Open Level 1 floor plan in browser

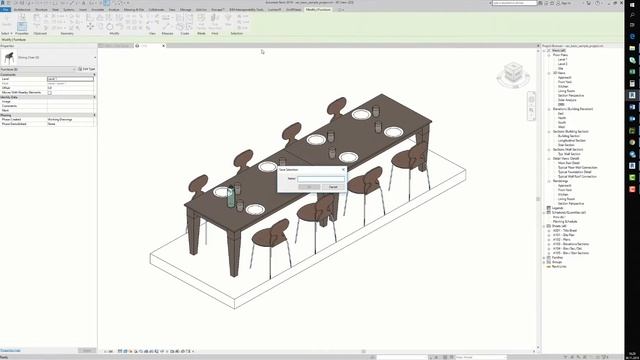click(562, 60)
